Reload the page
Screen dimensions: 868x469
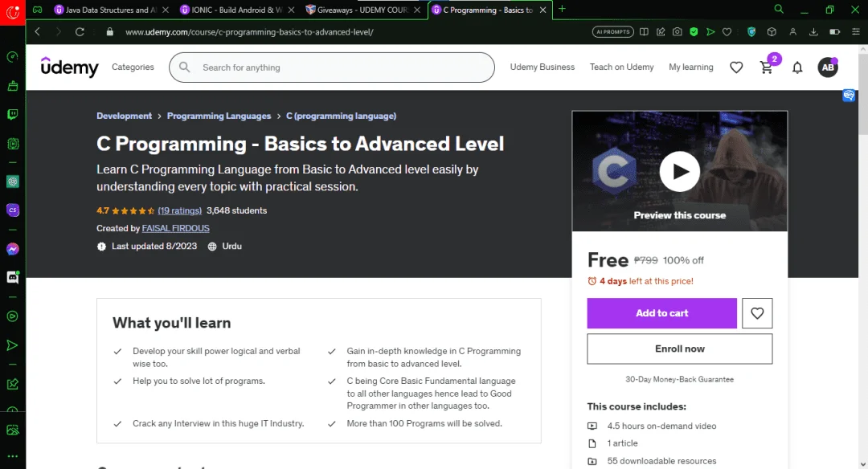point(80,32)
